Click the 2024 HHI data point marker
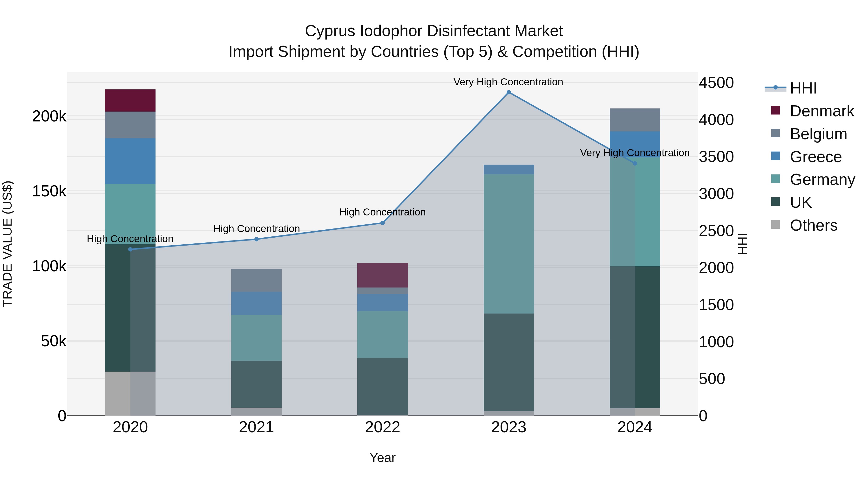Image resolution: width=868 pixels, height=488 pixels. [x=635, y=163]
